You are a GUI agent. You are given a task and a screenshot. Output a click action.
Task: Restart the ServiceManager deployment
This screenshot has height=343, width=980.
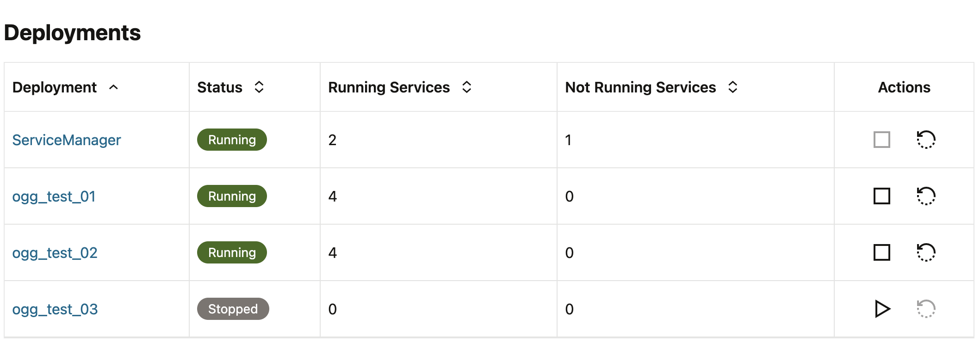[x=926, y=140]
